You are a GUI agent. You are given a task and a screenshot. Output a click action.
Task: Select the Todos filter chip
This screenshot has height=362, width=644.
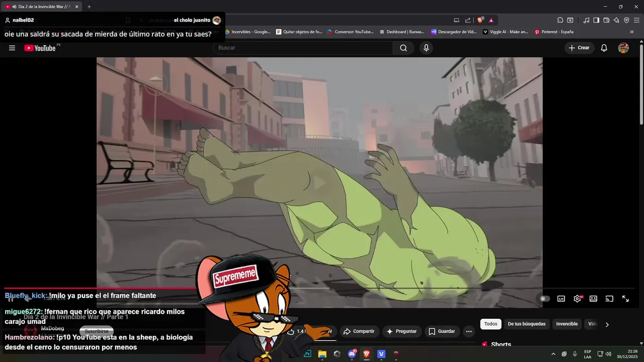tap(491, 324)
